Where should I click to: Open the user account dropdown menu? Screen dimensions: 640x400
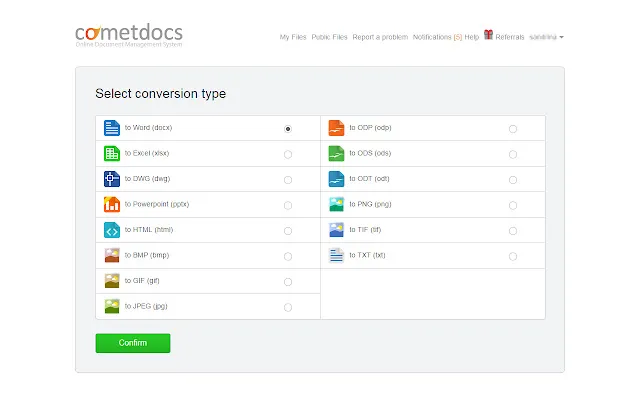click(546, 37)
